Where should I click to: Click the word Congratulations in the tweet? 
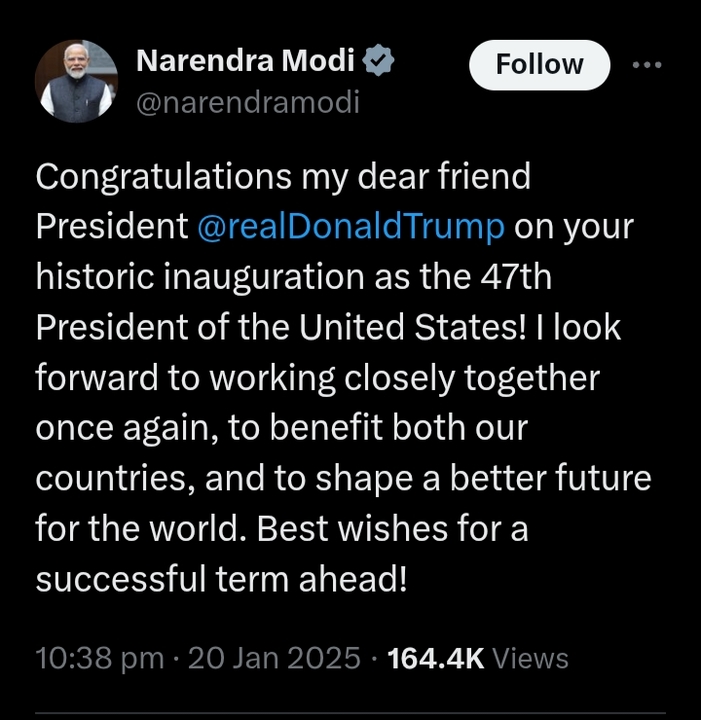163,177
